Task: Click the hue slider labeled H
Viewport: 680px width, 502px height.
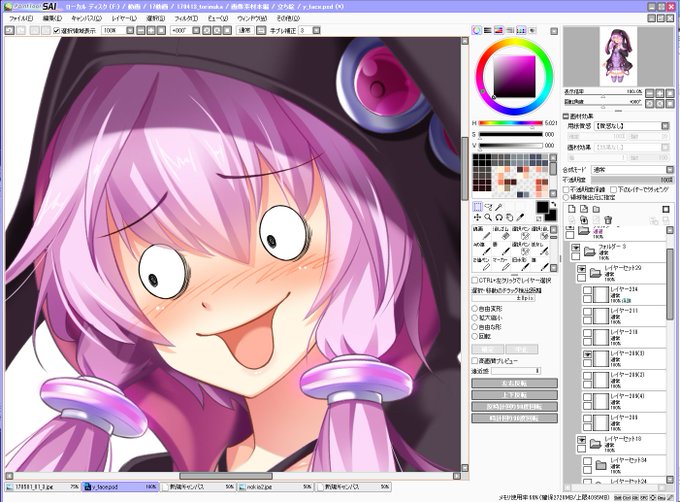Action: (510, 123)
